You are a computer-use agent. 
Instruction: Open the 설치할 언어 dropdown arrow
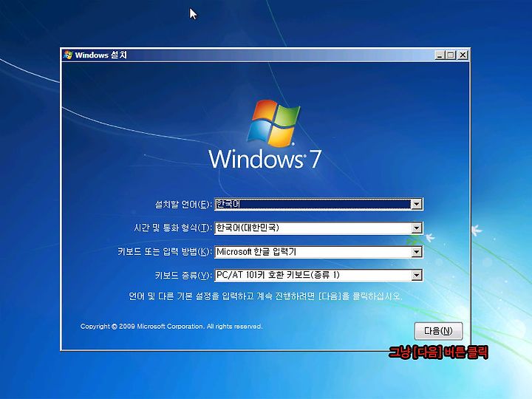point(416,204)
